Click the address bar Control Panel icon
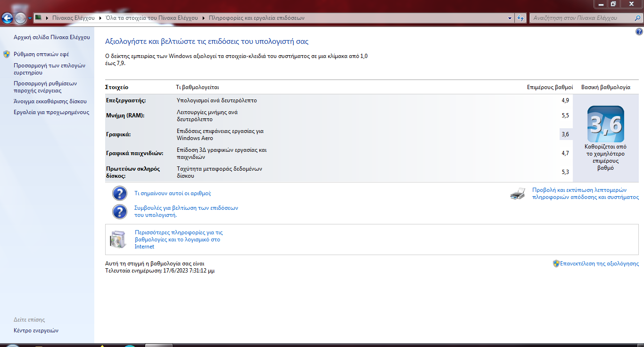Screen dimensions: 644x347 coord(39,17)
